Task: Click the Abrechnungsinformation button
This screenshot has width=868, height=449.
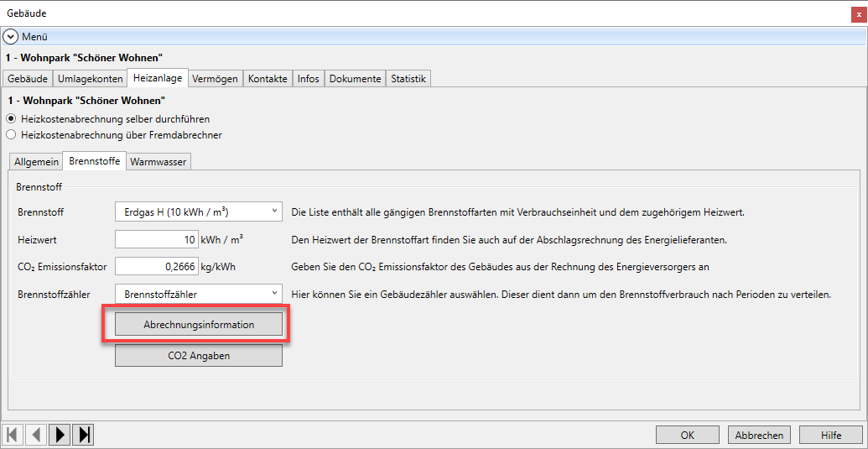Action: pyautogui.click(x=199, y=325)
